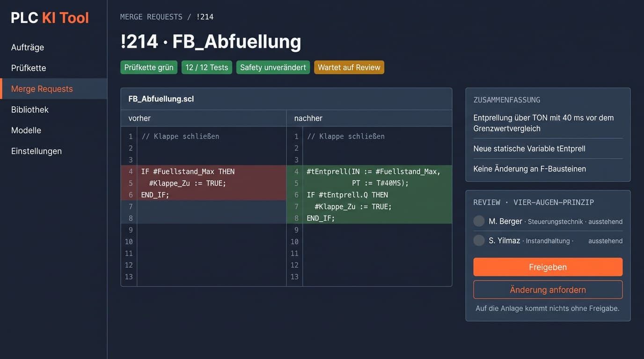Click note Auf die Anlage kommt nichts ohne Freigabe

[x=548, y=309]
